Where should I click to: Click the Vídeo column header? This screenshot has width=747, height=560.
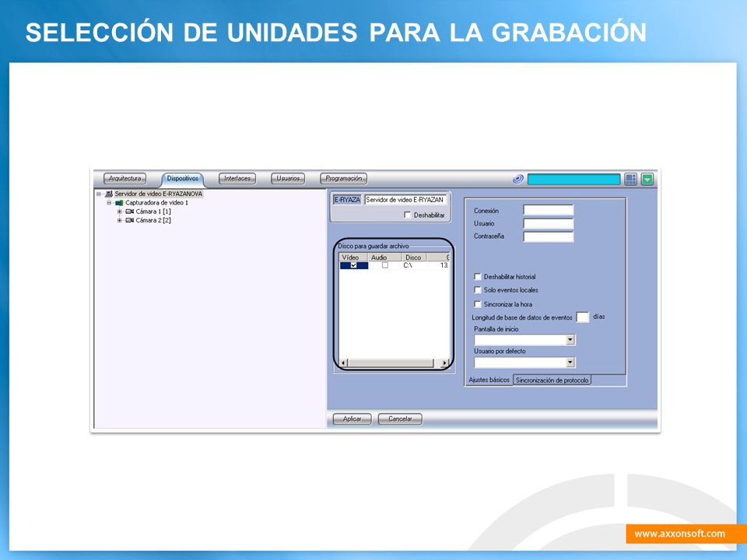coord(353,257)
